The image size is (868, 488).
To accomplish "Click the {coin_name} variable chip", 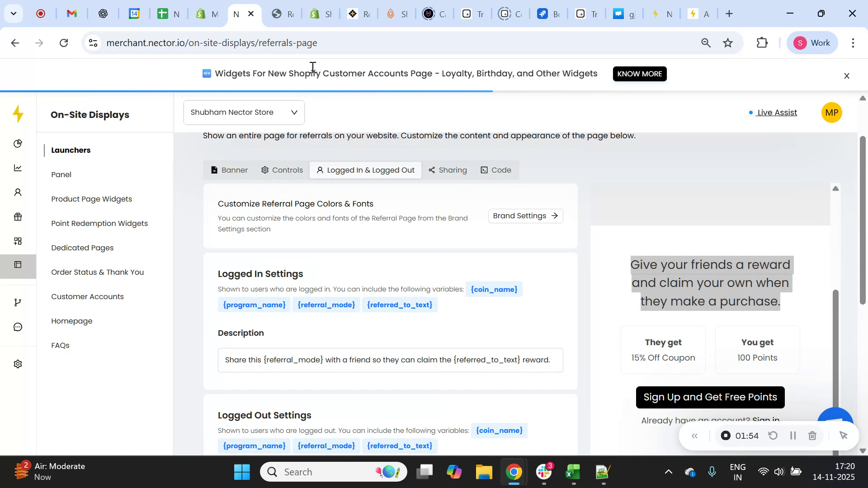I will (494, 289).
